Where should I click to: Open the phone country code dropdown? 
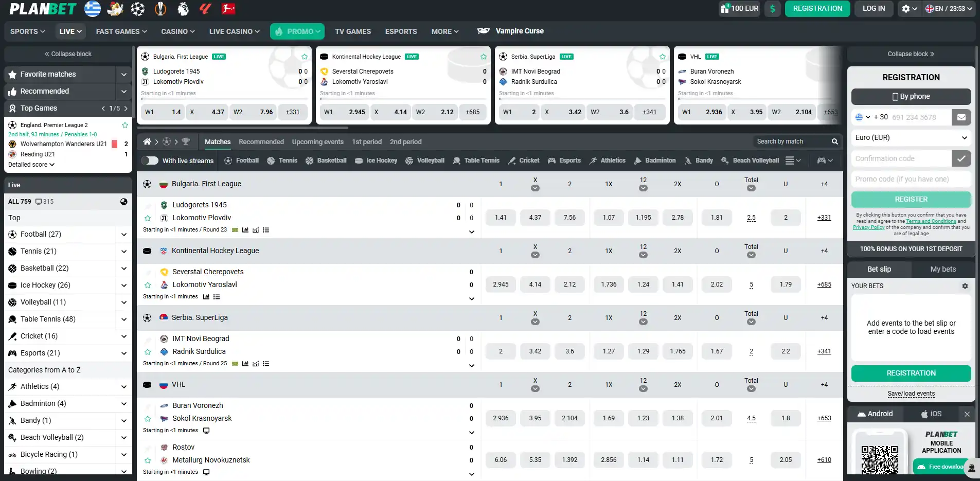point(863,117)
